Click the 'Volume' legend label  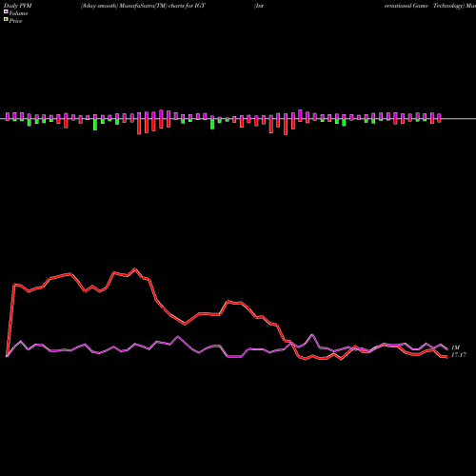click(x=18, y=13)
